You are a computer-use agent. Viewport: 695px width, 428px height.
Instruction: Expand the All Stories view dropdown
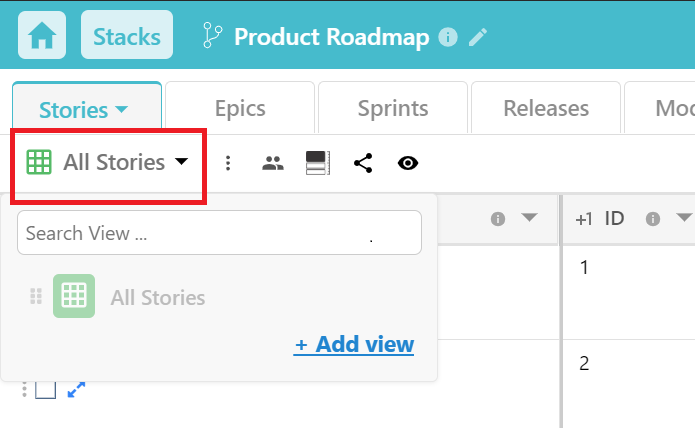point(108,162)
